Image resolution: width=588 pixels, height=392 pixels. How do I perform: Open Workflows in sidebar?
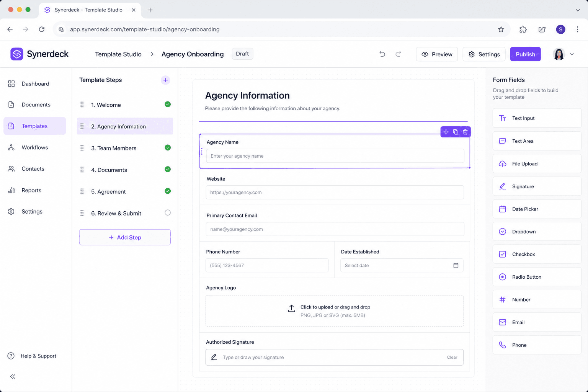pos(35,147)
